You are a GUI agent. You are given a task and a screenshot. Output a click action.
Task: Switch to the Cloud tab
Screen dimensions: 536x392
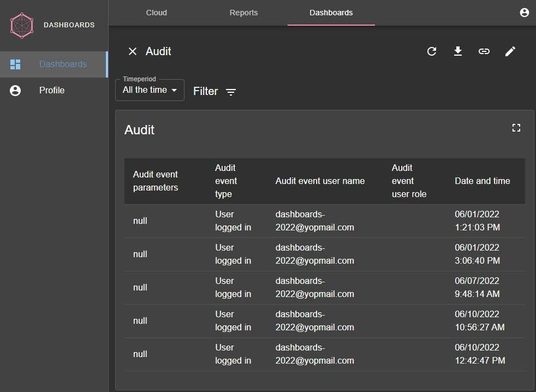coord(157,13)
